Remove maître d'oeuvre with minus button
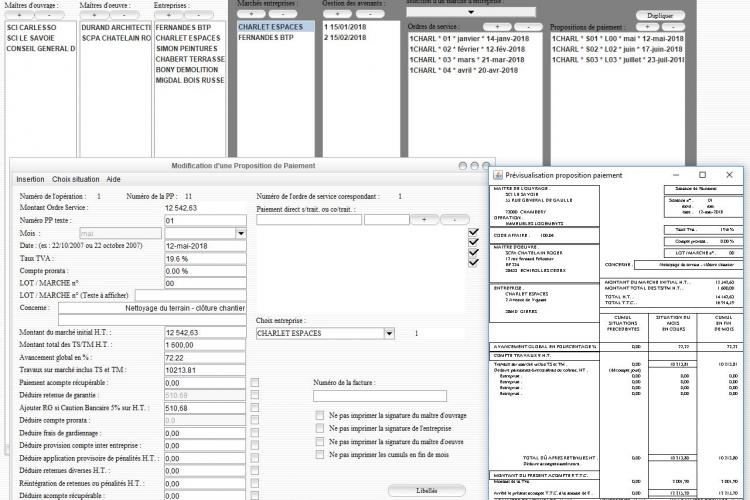This screenshot has width=750, height=500. point(124,15)
